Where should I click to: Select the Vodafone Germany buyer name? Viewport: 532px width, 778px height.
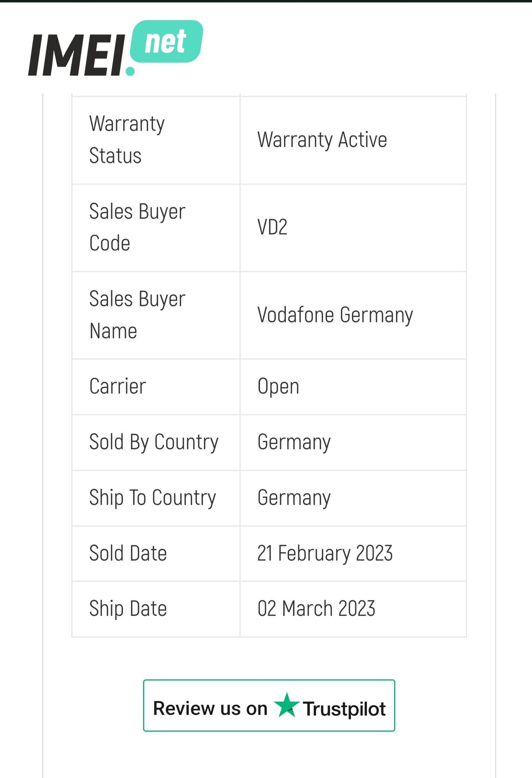tap(335, 315)
